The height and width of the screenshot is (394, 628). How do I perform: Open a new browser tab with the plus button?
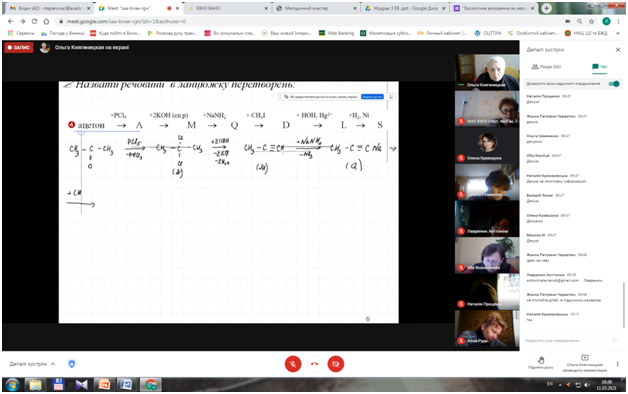pyautogui.click(x=546, y=8)
